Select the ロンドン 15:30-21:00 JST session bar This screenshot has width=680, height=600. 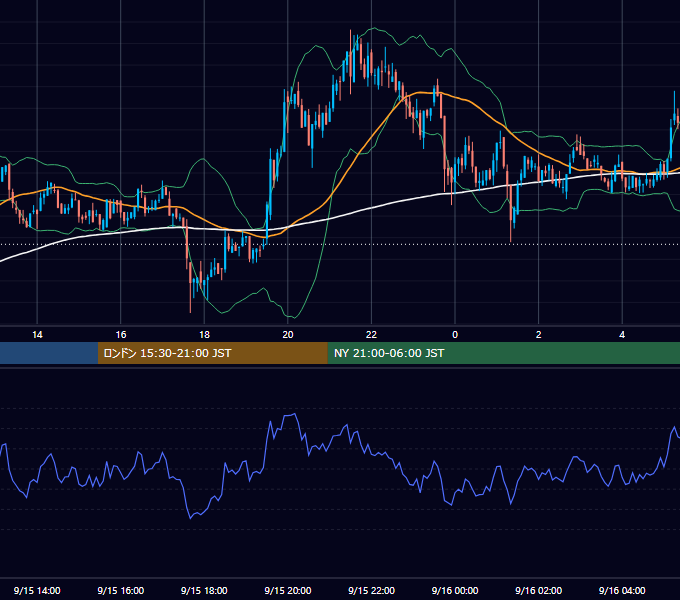[212, 353]
